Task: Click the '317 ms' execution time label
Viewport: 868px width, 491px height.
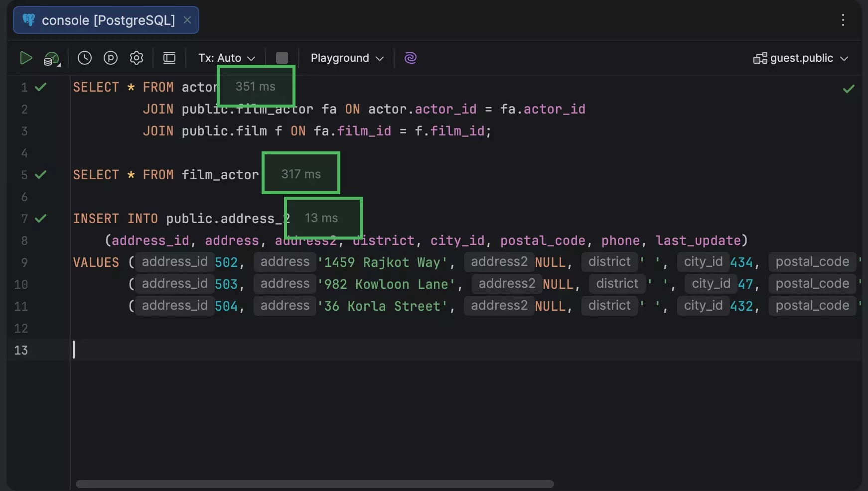Action: tap(301, 174)
